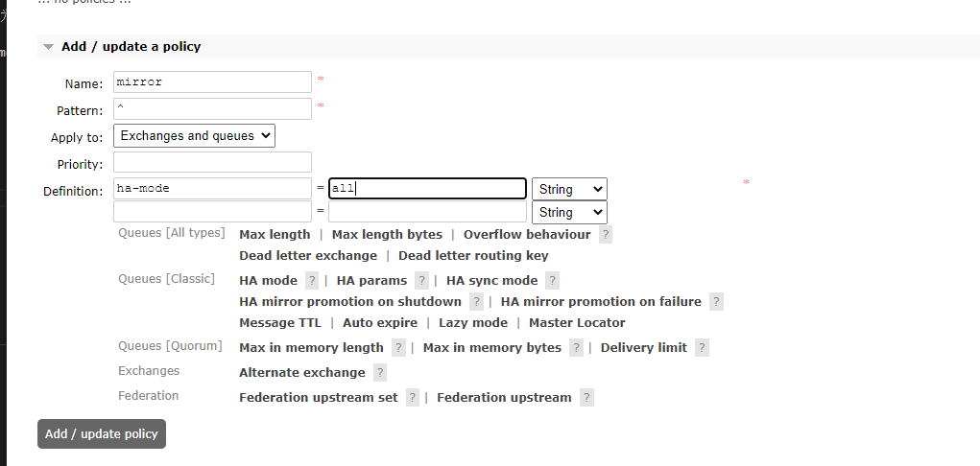Image resolution: width=980 pixels, height=466 pixels.
Task: Click the Lazy mode link
Action: point(473,323)
